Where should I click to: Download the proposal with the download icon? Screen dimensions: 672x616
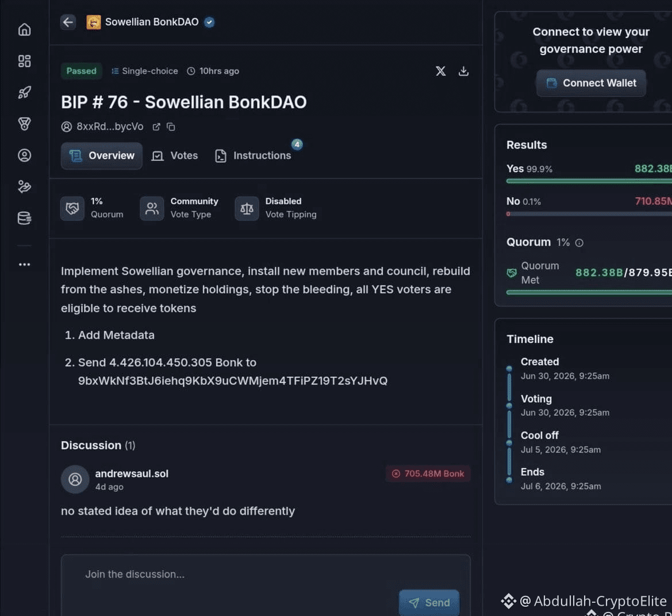(463, 71)
